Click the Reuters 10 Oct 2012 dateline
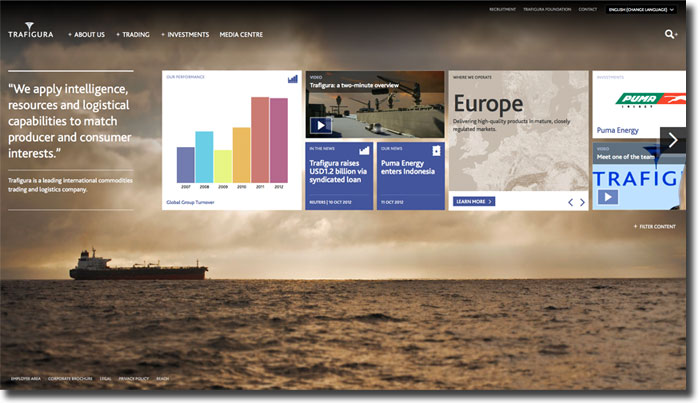 (330, 203)
